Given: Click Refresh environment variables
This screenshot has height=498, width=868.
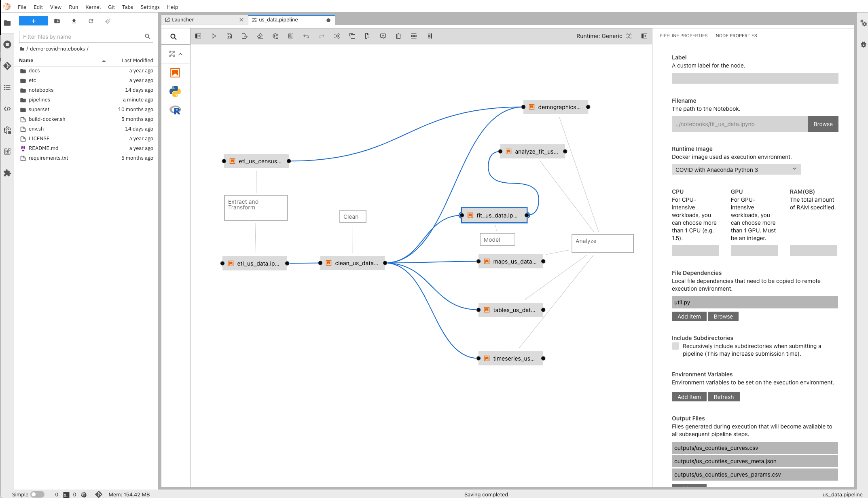Looking at the screenshot, I should click(723, 396).
